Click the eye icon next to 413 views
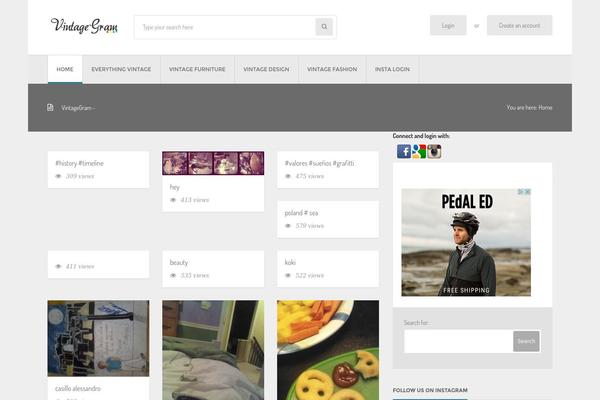The image size is (600, 400). (173, 200)
